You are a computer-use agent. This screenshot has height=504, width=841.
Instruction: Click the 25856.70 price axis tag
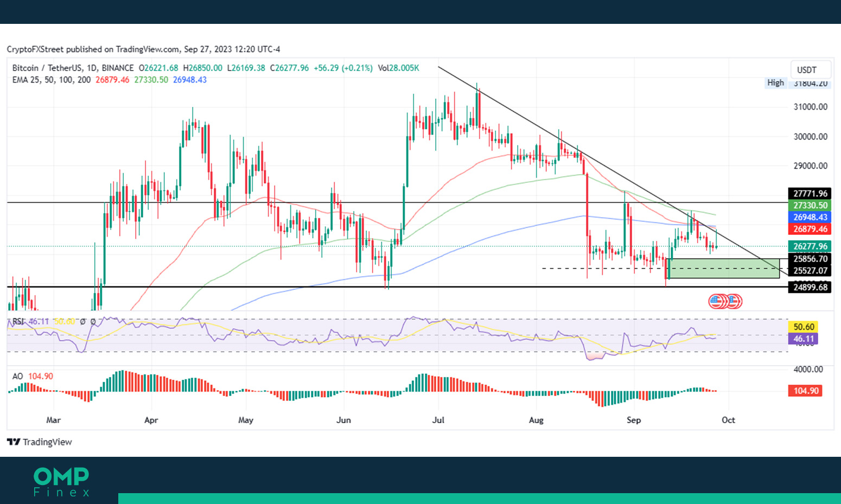coord(810,259)
